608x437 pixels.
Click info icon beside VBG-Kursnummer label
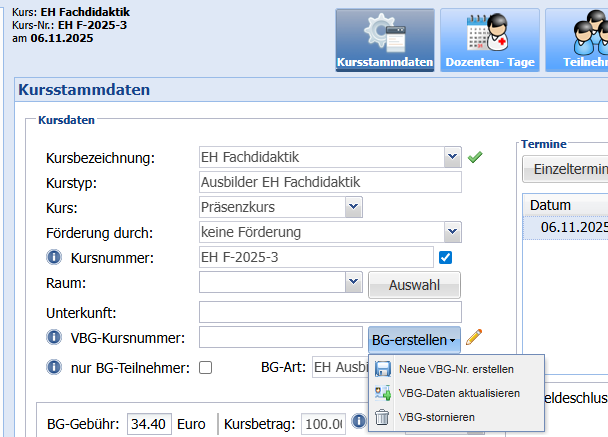coord(55,337)
